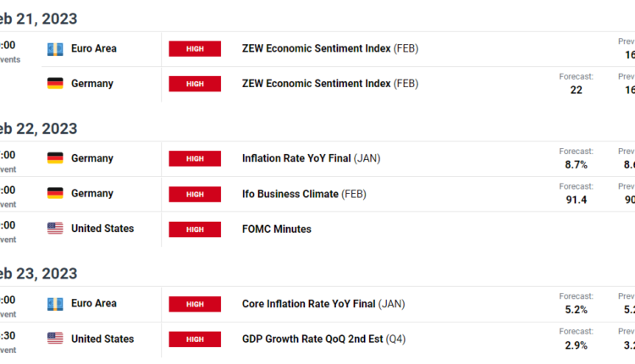Click the Germany flag beside Ifo Business Climate
Image resolution: width=635 pixels, height=364 pixels.
point(55,194)
